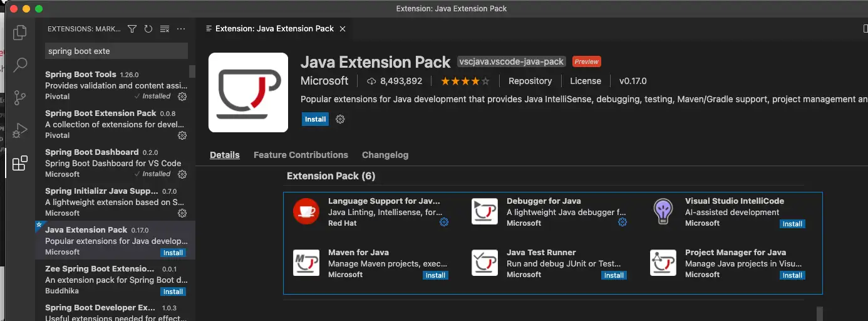This screenshot has width=868, height=321.
Task: Select Spring Boot Tools in extension list
Action: pos(115,85)
